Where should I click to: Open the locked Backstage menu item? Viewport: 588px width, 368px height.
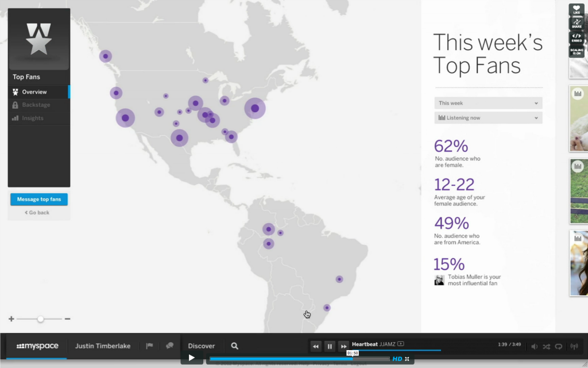38,105
